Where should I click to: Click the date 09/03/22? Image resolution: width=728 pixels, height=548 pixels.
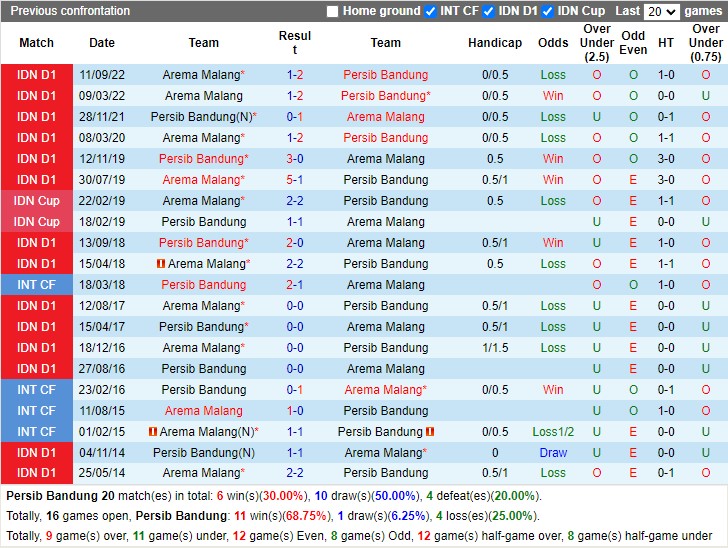[x=102, y=96]
